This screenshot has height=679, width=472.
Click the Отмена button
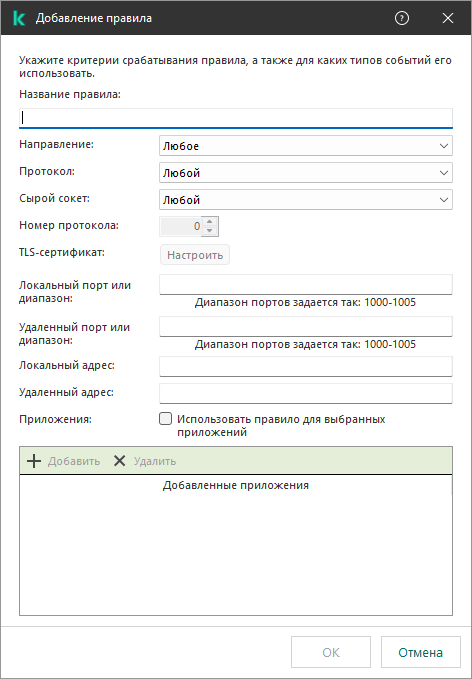click(420, 652)
